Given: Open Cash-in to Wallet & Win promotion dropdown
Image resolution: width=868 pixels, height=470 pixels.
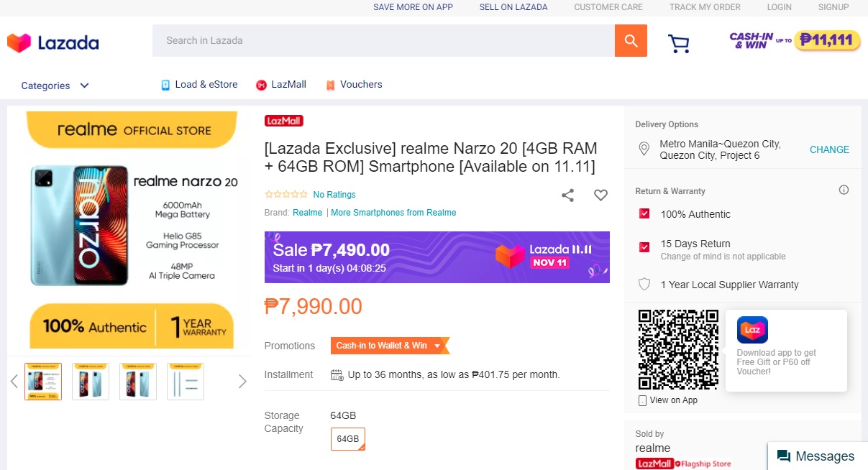Looking at the screenshot, I should coord(390,346).
